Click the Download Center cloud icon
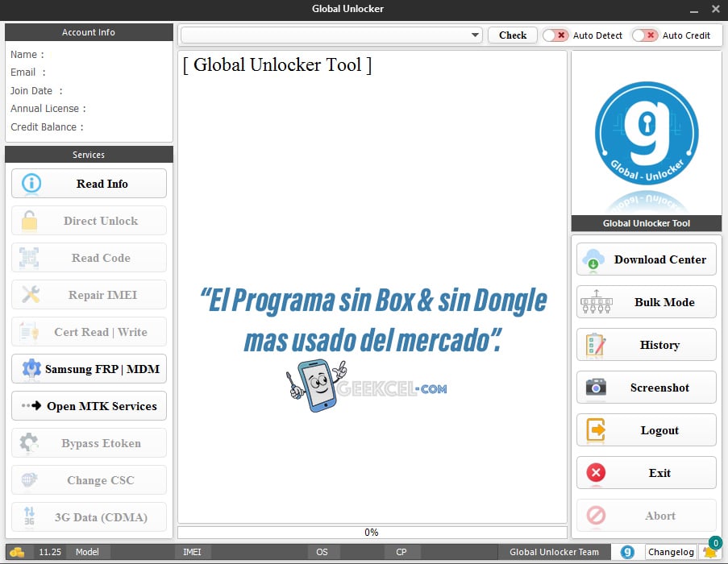Viewport: 728px width, 564px height. click(593, 259)
